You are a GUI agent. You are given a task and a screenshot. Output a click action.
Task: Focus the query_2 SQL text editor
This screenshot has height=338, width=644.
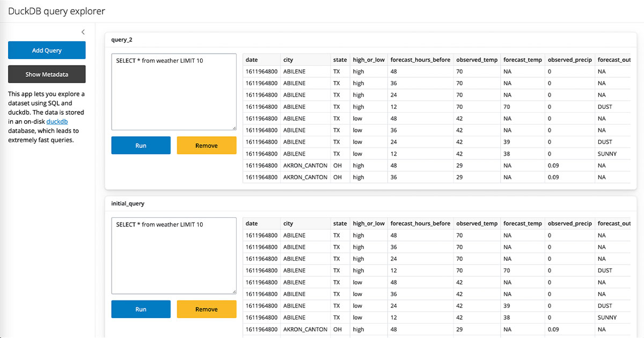point(173,92)
